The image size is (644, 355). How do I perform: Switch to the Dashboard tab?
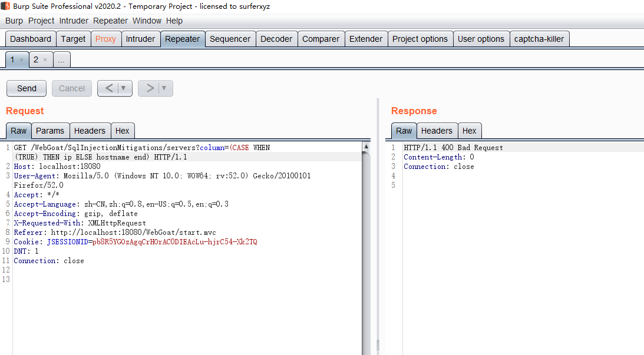(31, 39)
